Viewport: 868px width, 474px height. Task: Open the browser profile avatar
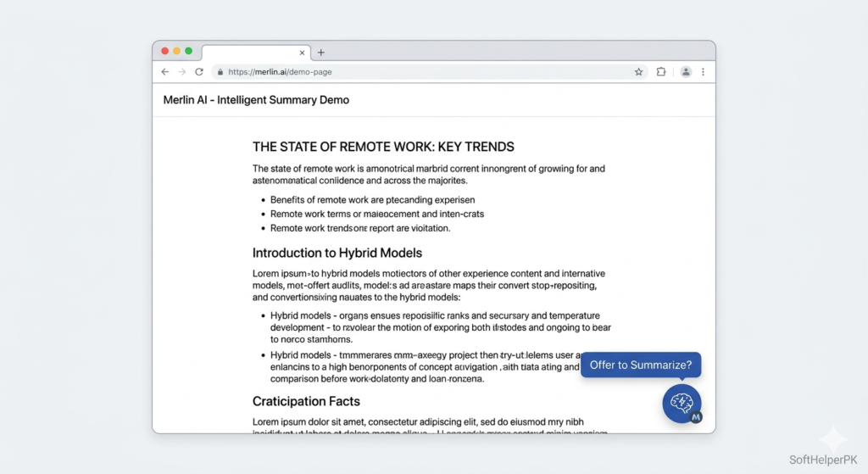[x=686, y=72]
